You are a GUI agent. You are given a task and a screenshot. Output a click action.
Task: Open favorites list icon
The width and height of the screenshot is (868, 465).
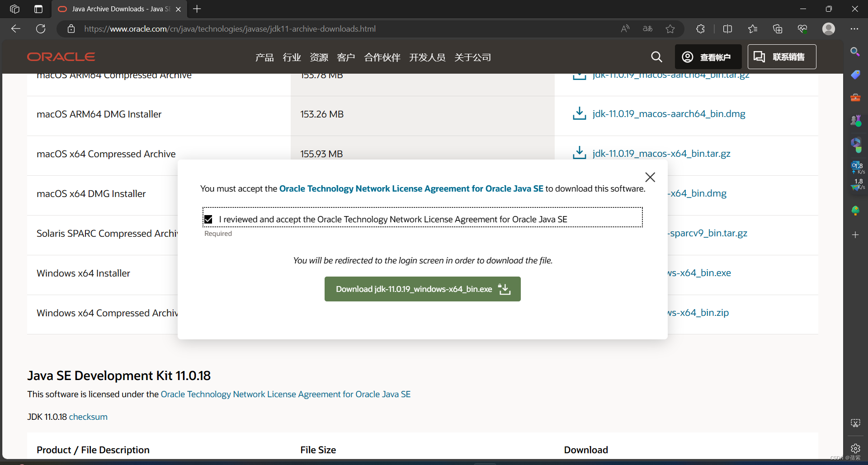pyautogui.click(x=753, y=29)
